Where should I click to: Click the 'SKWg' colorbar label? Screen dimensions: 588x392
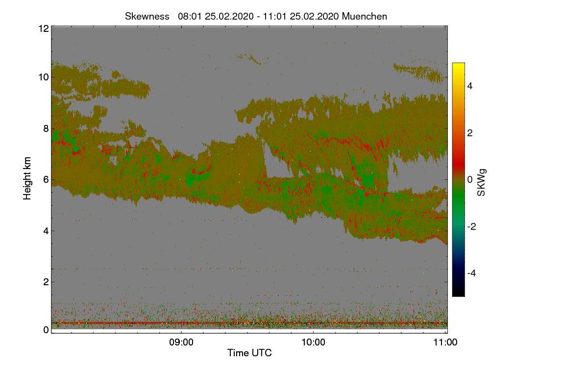pos(482,182)
